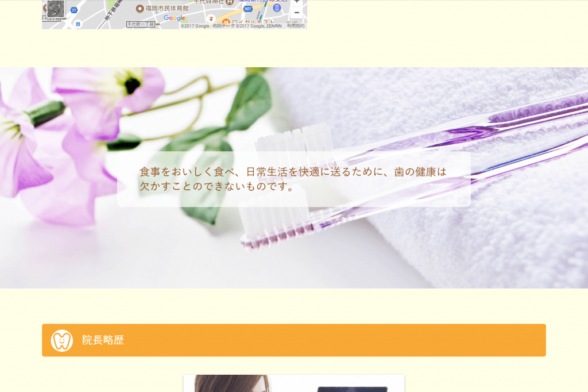Image resolution: width=588 pixels, height=392 pixels.
Task: Open the Google logo on the map
Action: (x=175, y=18)
